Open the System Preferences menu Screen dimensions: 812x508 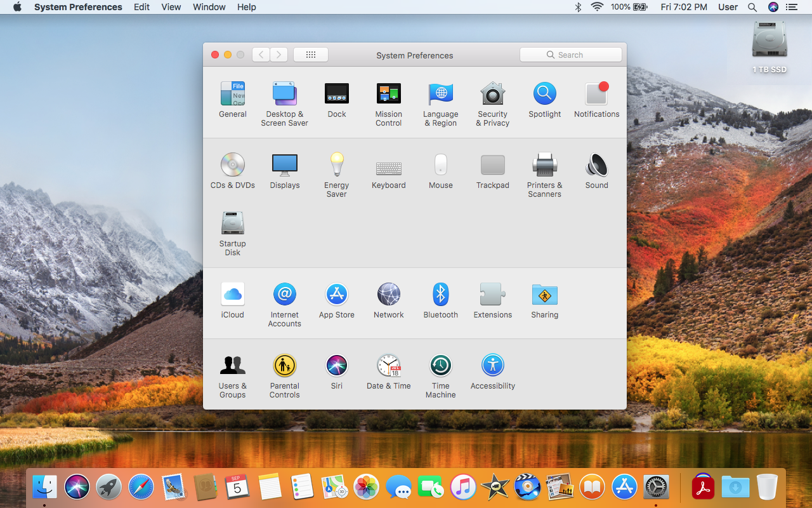(x=78, y=7)
